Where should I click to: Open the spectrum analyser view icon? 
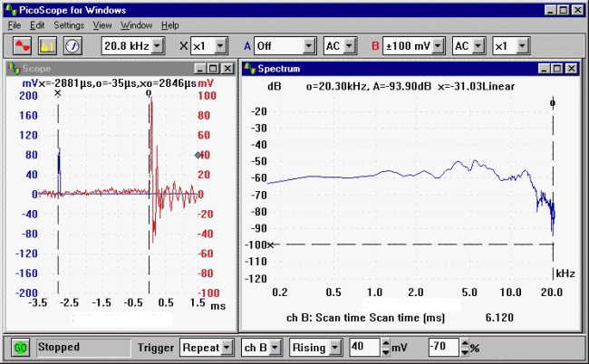(x=49, y=44)
